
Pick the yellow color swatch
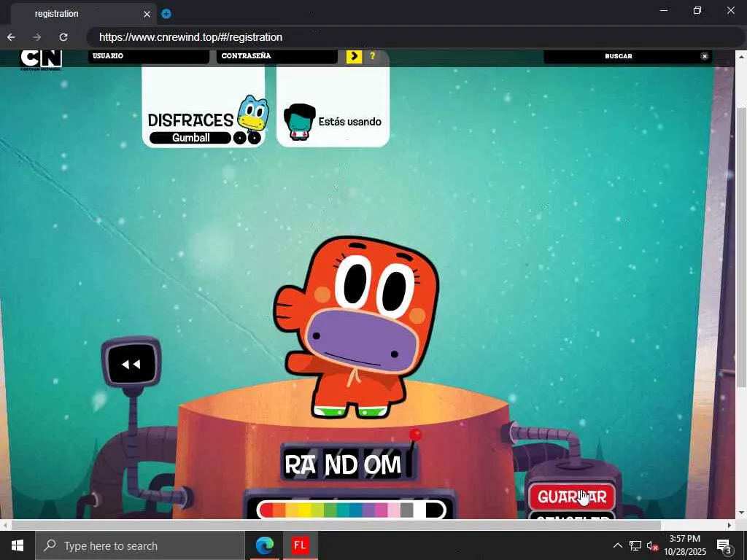click(304, 510)
